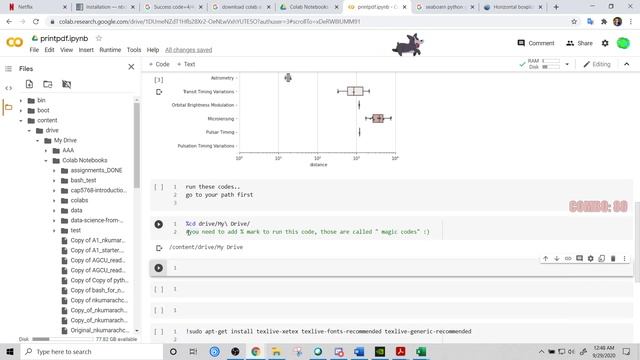Bookmark this page with the star icon
The width and height of the screenshot is (640, 360).
point(574,21)
